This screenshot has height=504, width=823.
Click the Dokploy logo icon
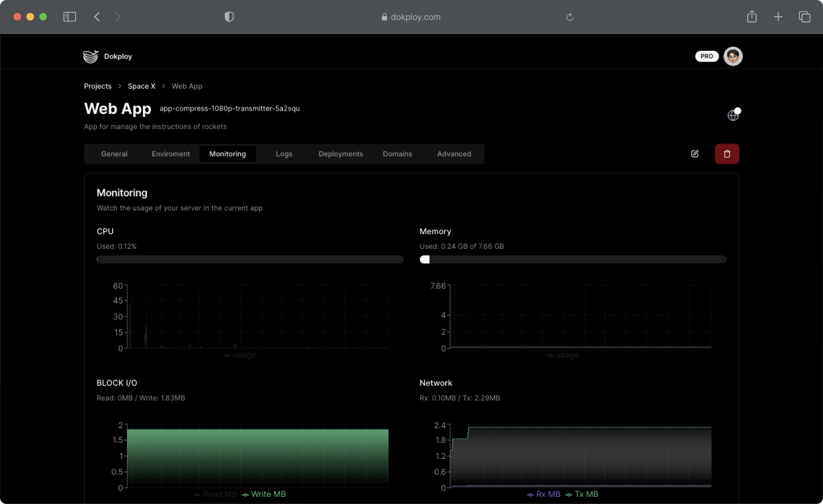pyautogui.click(x=91, y=57)
